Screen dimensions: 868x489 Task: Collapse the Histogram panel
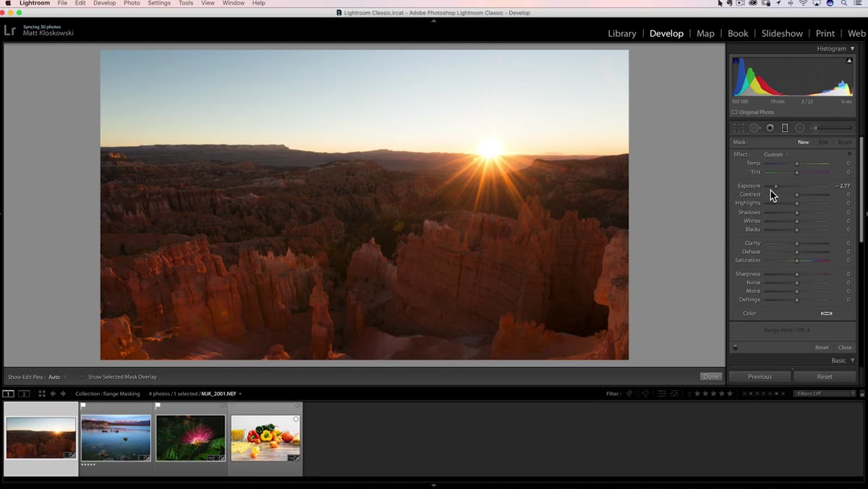click(x=852, y=48)
